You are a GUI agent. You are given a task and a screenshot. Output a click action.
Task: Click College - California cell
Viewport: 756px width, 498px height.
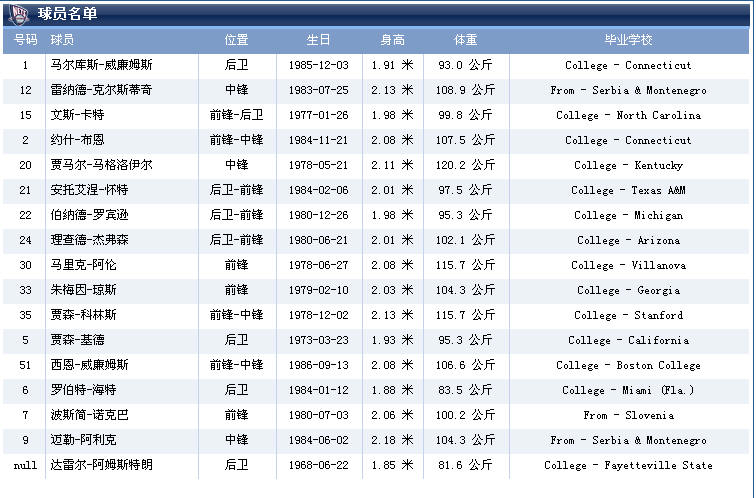(x=628, y=340)
